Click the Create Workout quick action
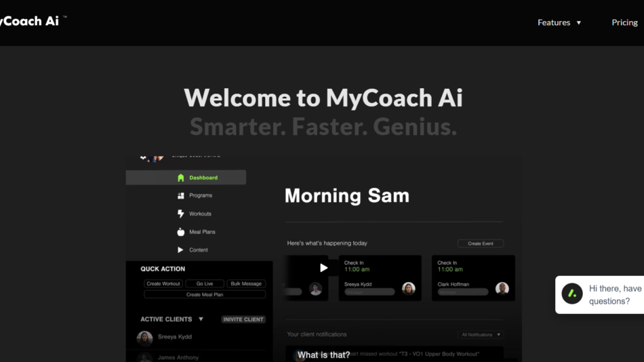Viewport: 644px width, 362px height. [163, 283]
